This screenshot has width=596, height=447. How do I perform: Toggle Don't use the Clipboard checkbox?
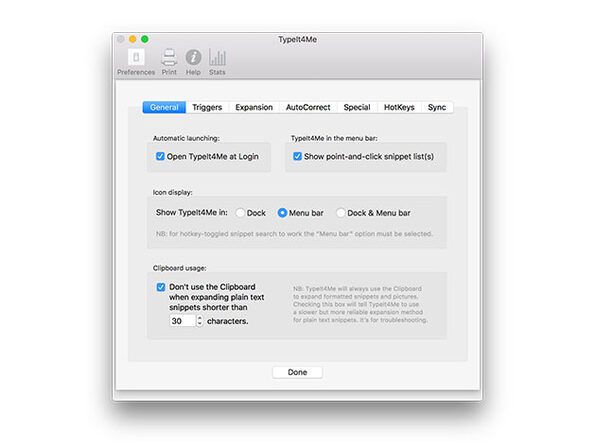(161, 287)
